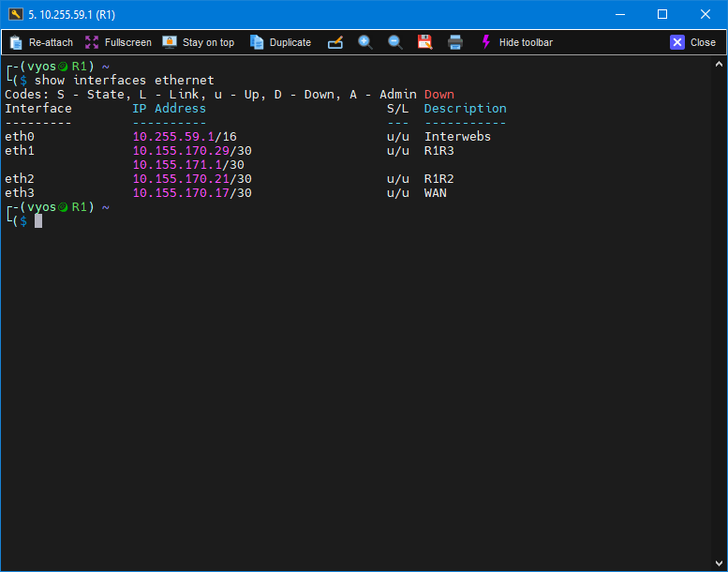This screenshot has height=572, width=728.
Task: Zoom in terminal with magnifier plus icon
Action: click(365, 42)
